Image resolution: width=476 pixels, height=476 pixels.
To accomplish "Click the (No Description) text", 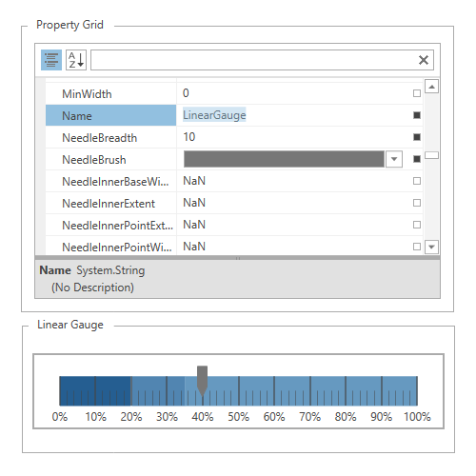I will click(x=92, y=288).
